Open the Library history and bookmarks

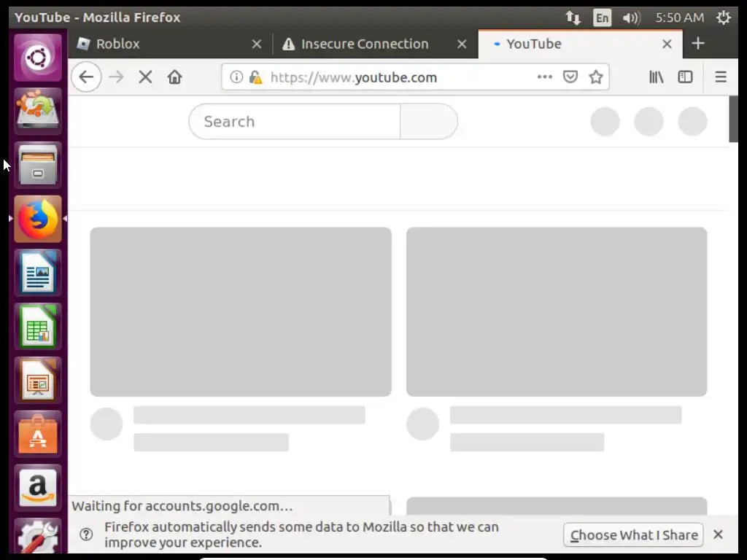point(657,77)
